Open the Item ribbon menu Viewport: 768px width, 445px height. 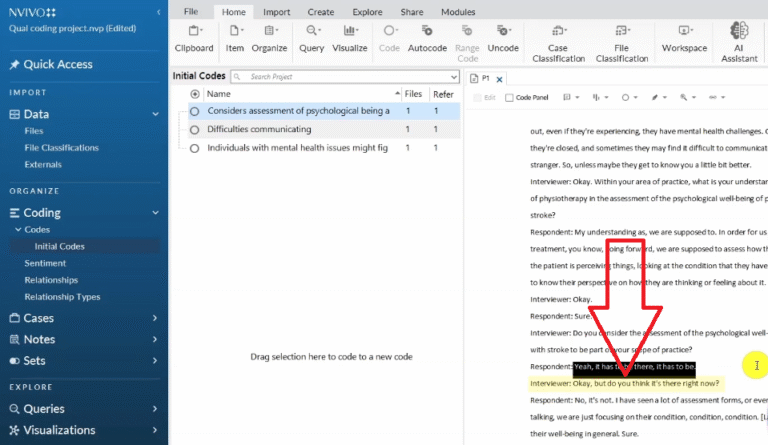pyautogui.click(x=235, y=39)
